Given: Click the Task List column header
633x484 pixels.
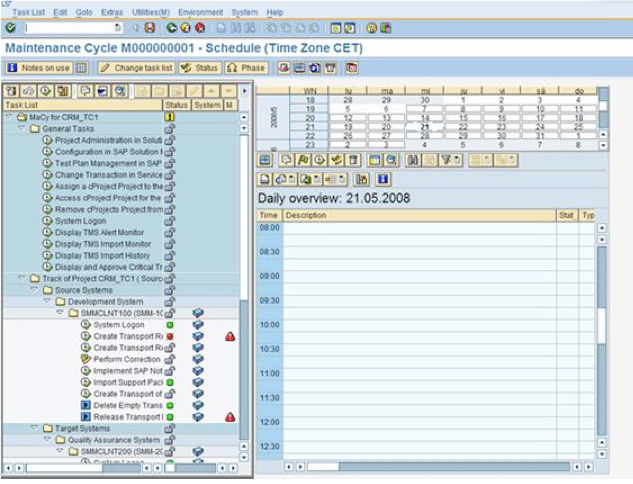Looking at the screenshot, I should [x=83, y=105].
